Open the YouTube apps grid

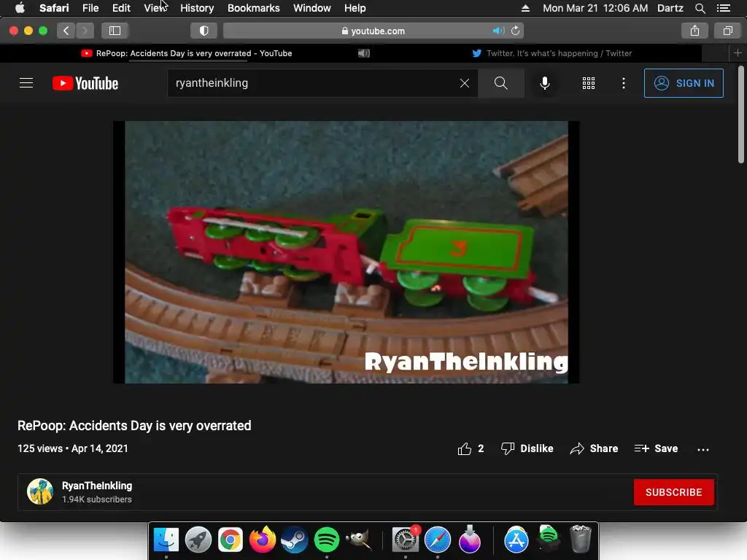point(589,83)
